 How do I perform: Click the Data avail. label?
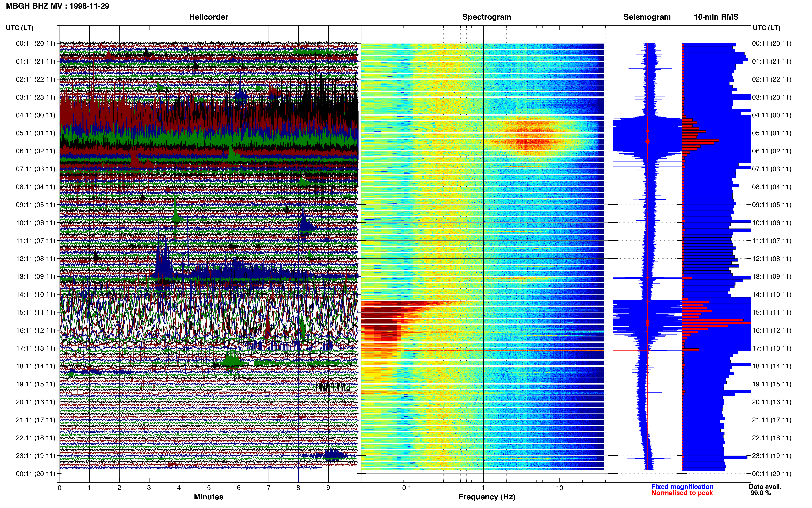[x=765, y=486]
